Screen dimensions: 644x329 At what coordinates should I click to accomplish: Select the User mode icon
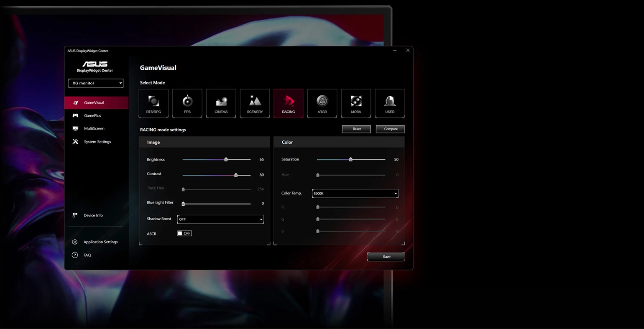point(390,103)
